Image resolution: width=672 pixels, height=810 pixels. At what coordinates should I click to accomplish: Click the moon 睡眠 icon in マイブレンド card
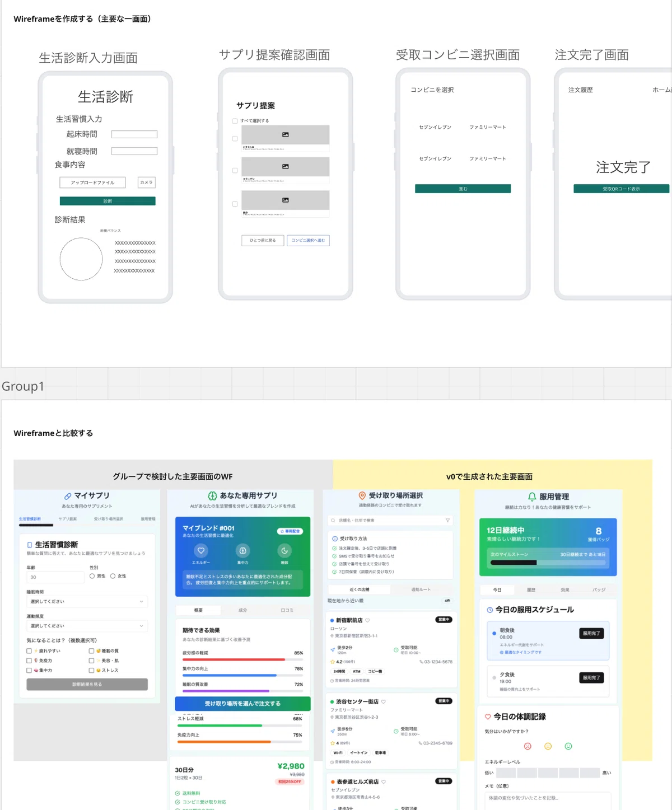point(284,550)
